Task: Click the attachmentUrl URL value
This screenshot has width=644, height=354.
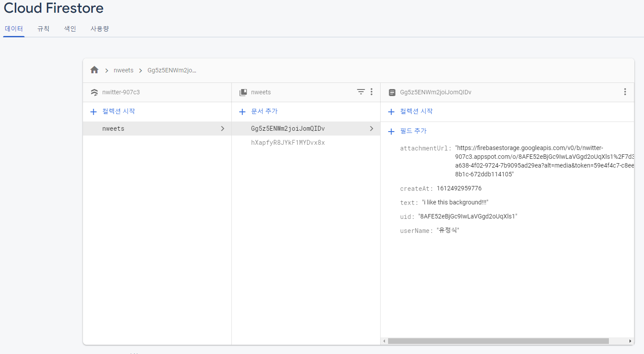Action: [x=544, y=161]
